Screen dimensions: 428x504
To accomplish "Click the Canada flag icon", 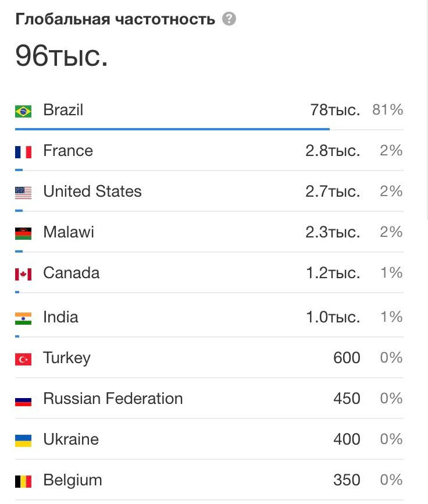I will 23,274.
